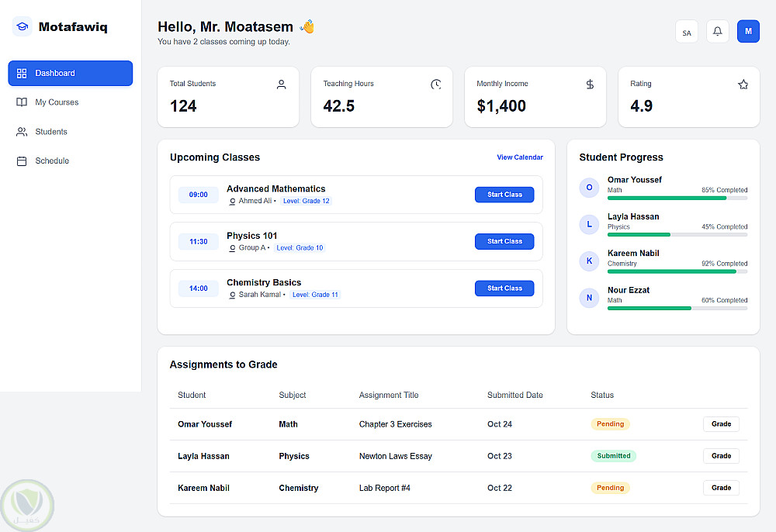
Task: Grade Layla Hassan's Newton Laws Essay
Action: (x=721, y=456)
